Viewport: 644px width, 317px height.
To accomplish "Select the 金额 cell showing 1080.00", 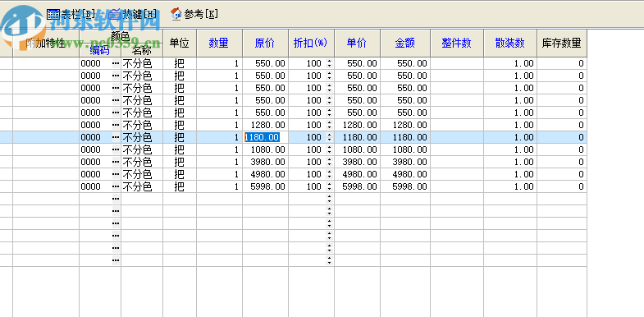I will 405,149.
